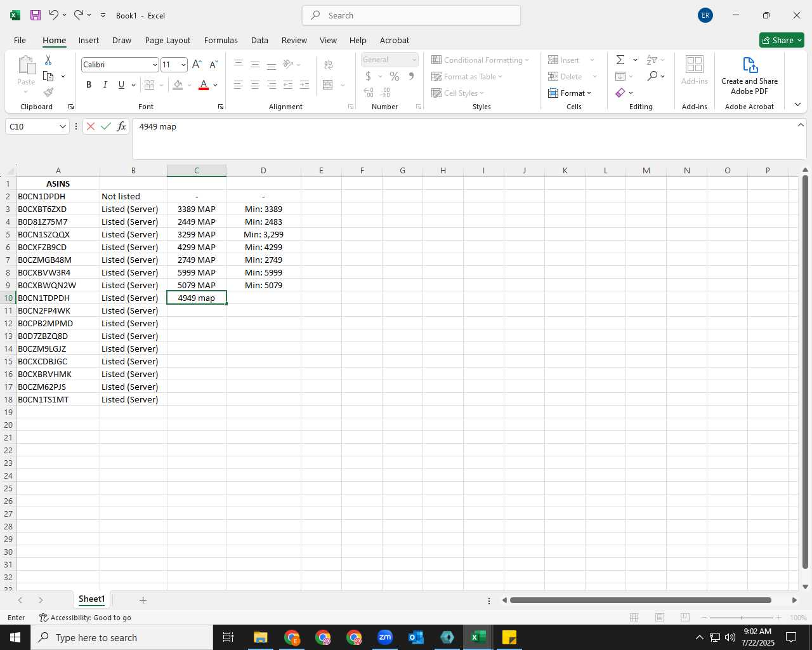Open Find and Select magnifier
The width and height of the screenshot is (812, 650).
coord(652,76)
